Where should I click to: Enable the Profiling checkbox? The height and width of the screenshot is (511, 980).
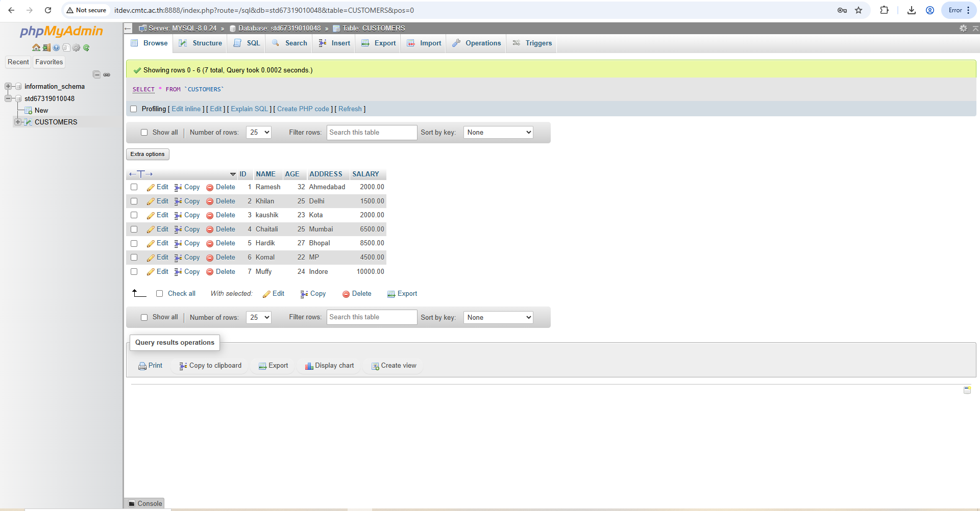[x=134, y=109]
